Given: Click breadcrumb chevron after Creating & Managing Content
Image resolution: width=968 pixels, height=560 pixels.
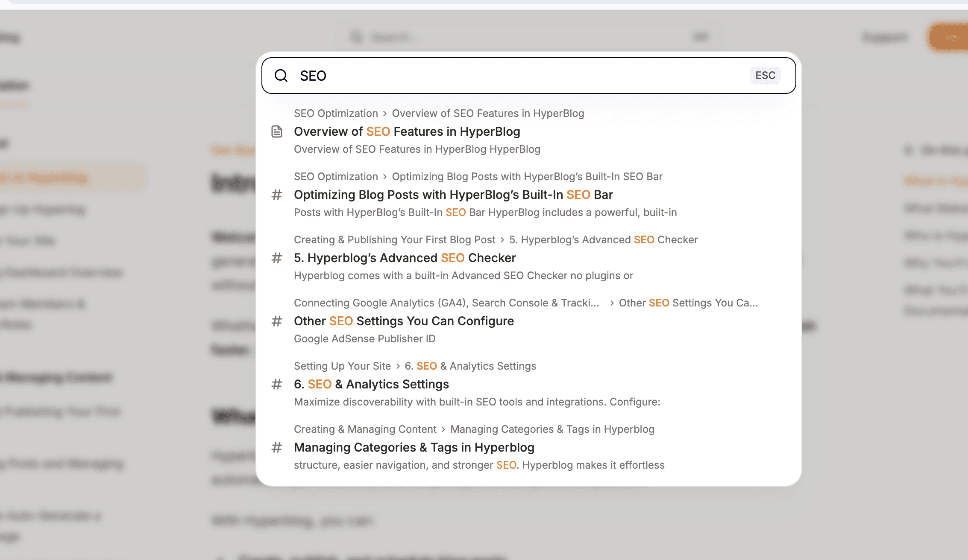Looking at the screenshot, I should 443,429.
